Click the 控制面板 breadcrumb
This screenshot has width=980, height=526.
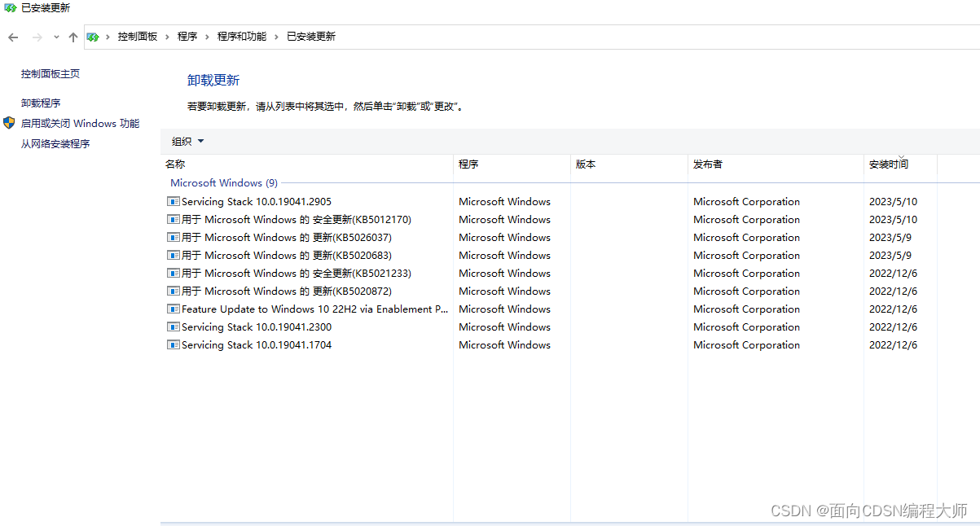tap(137, 37)
